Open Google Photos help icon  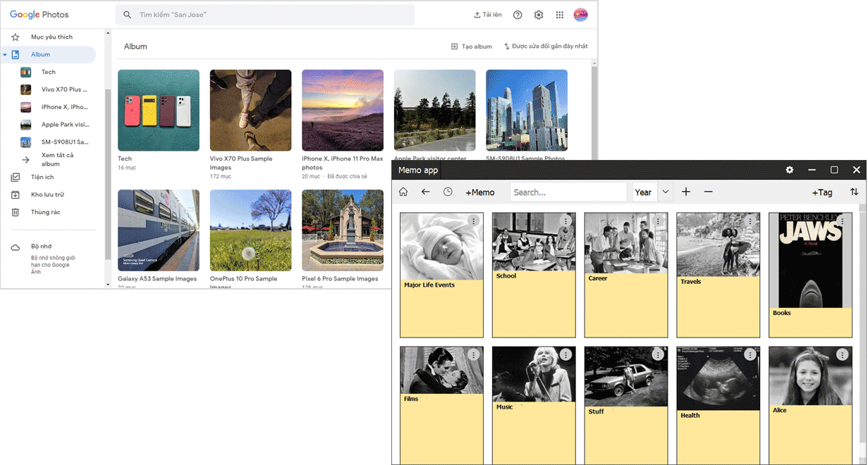click(x=518, y=15)
